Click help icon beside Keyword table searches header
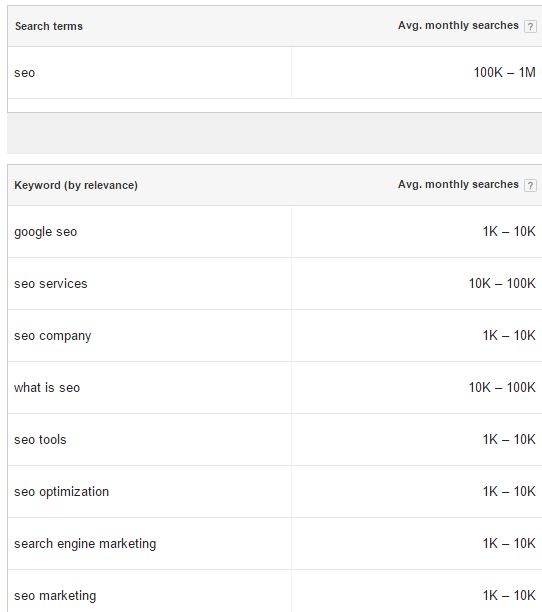 (x=530, y=185)
